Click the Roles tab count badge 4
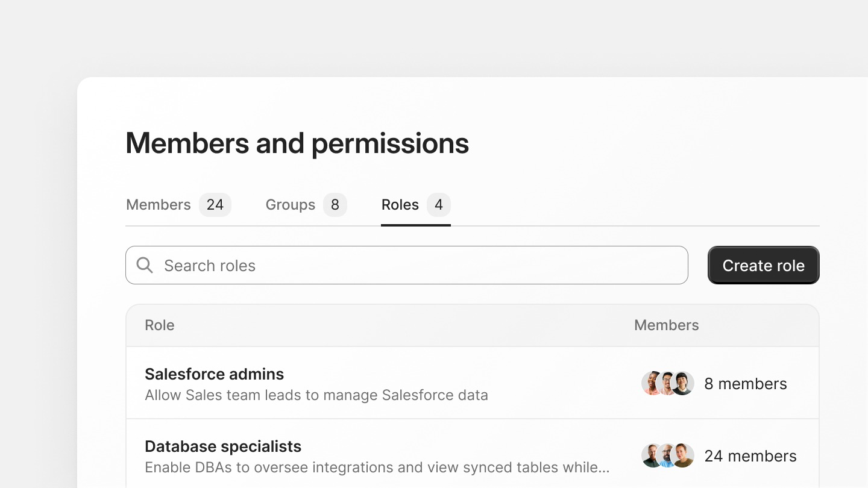Viewport: 868px width, 488px height. (439, 205)
